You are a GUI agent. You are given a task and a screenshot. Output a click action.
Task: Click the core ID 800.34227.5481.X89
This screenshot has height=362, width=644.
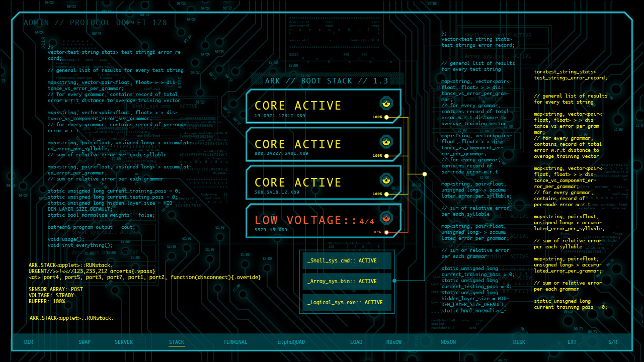pyautogui.click(x=281, y=153)
